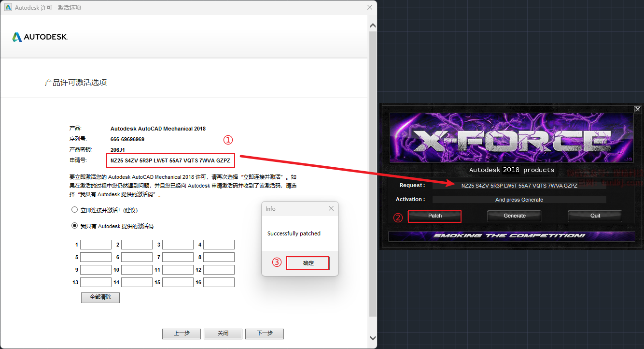Focus activation code field number 16

click(219, 282)
